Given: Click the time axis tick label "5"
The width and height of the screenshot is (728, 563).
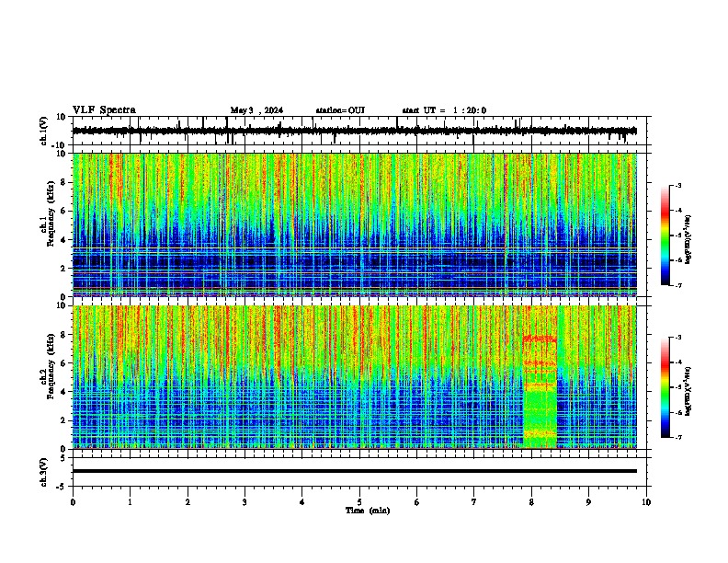Looking at the screenshot, I should tap(359, 502).
